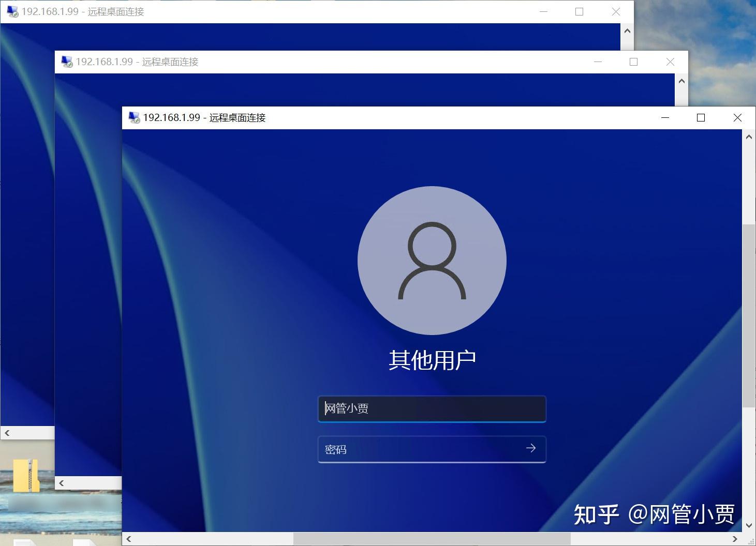The width and height of the screenshot is (756, 546).
Task: Click the left scroll chevron on the middle window
Action: pyautogui.click(x=62, y=483)
